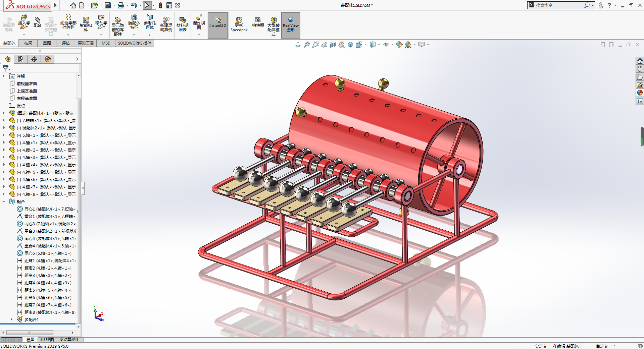Toggle the Hide/Show Items eye icon
This screenshot has width=644, height=349.
point(386,45)
